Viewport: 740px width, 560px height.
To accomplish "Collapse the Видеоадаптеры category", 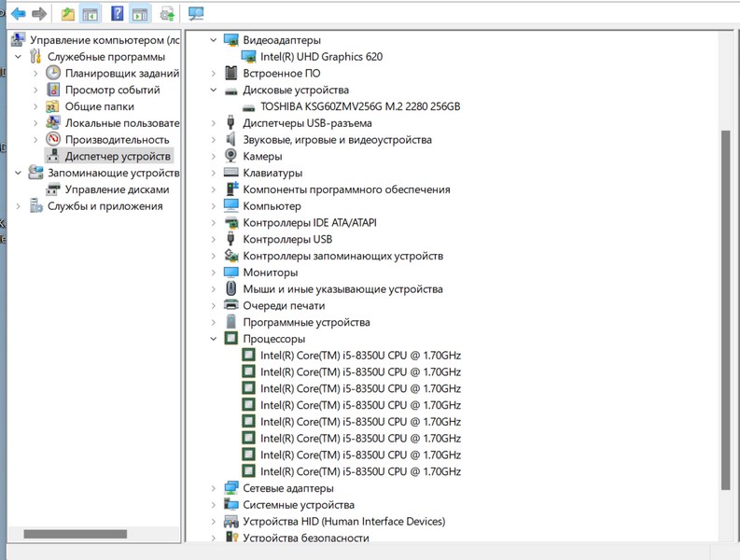I will pos(214,40).
